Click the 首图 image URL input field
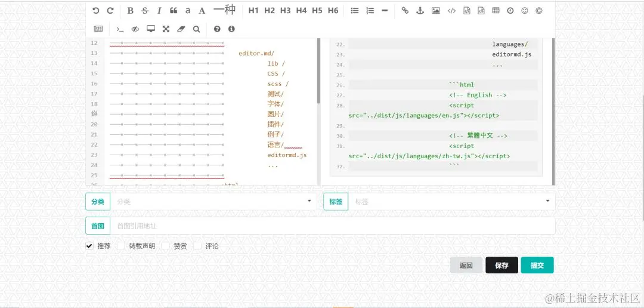 332,226
